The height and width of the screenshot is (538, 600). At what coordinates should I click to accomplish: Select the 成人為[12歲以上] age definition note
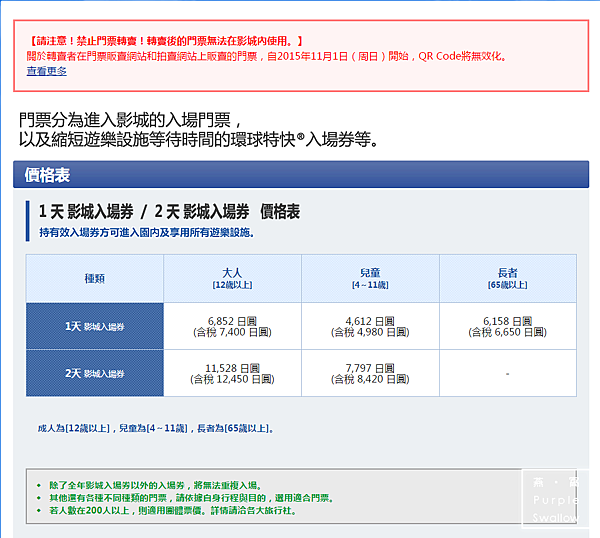tap(156, 428)
